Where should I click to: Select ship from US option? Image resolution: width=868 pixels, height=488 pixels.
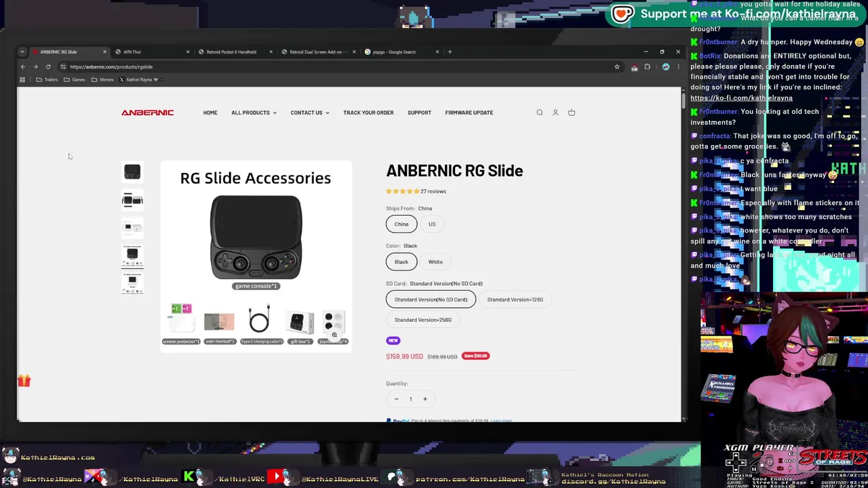point(432,224)
